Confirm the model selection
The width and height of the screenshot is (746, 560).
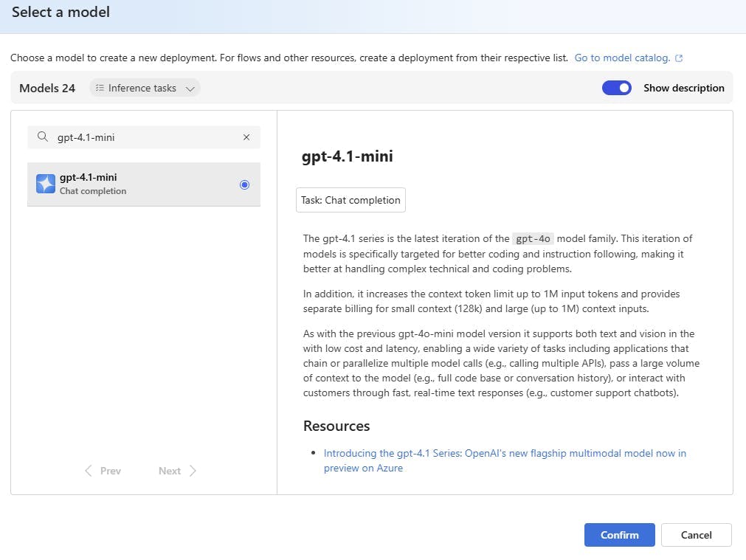[x=619, y=535]
